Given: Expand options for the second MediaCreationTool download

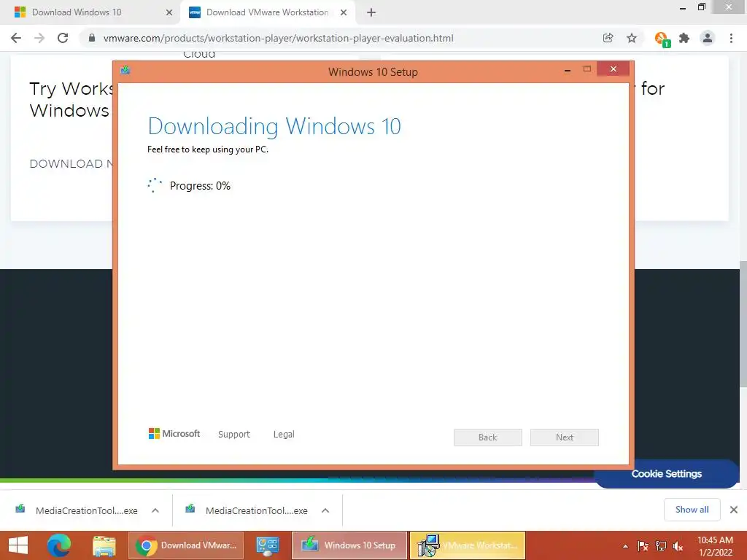Looking at the screenshot, I should pos(325,510).
